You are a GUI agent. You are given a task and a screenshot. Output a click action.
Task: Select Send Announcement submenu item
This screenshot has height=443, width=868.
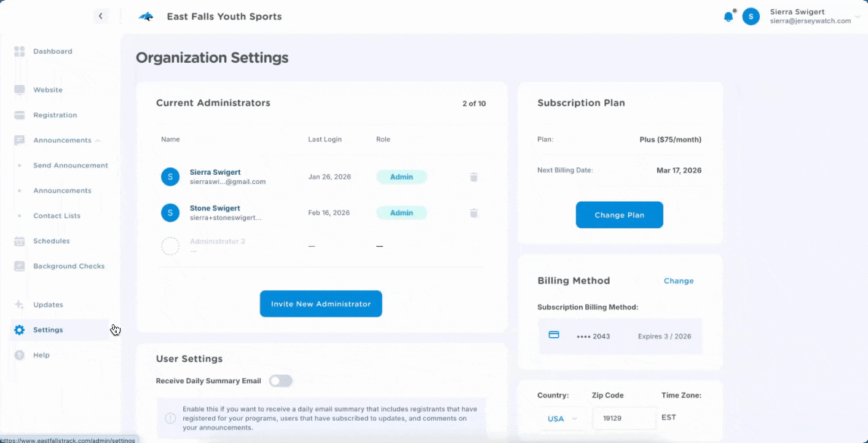[71, 166]
